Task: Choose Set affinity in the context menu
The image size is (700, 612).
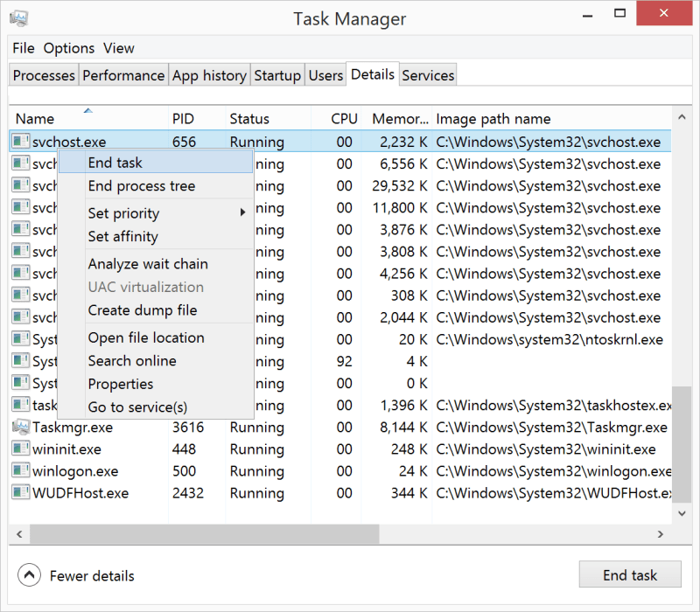Action: point(156,236)
